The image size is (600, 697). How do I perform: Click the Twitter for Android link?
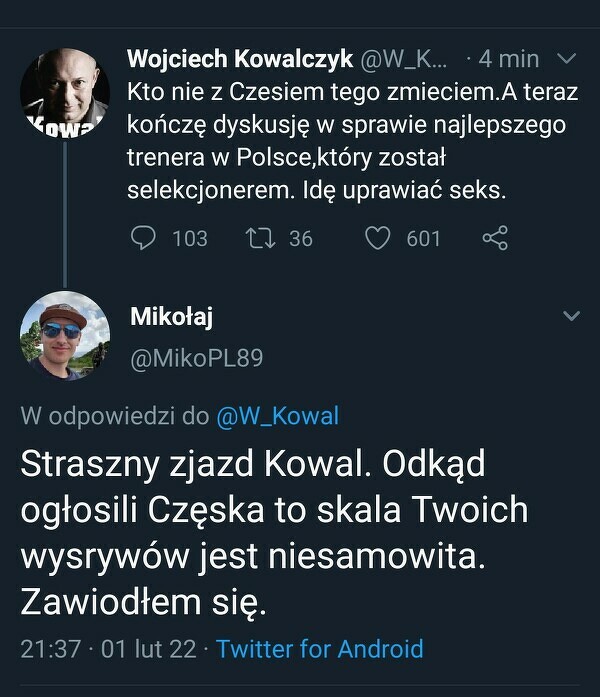pos(319,649)
